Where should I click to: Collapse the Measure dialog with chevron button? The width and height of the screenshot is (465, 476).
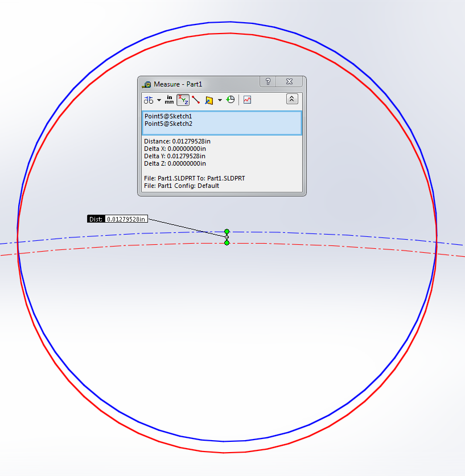(x=291, y=99)
